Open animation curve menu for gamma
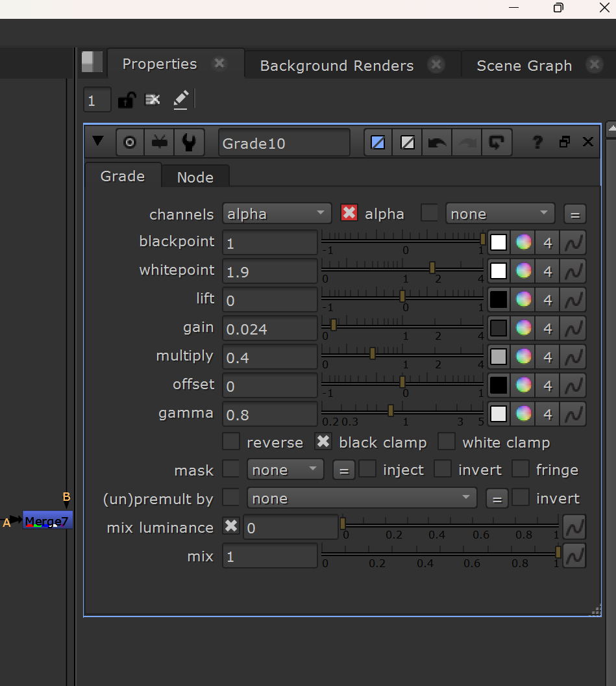616x686 pixels. pos(574,414)
